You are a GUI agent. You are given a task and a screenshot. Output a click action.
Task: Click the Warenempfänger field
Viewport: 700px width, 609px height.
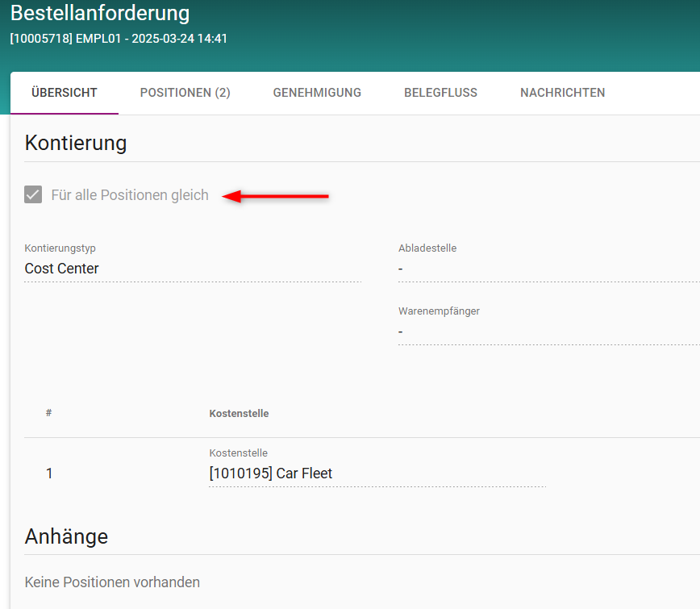pos(548,332)
